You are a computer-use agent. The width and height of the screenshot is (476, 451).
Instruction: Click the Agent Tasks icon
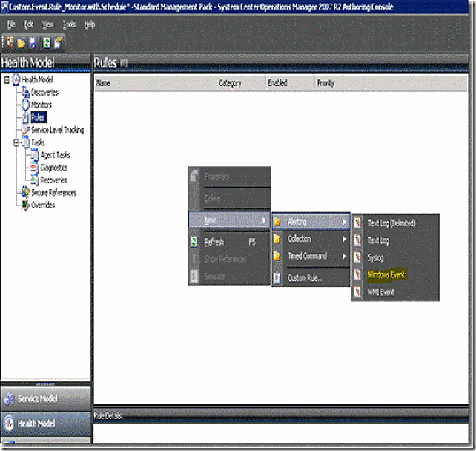(x=35, y=155)
